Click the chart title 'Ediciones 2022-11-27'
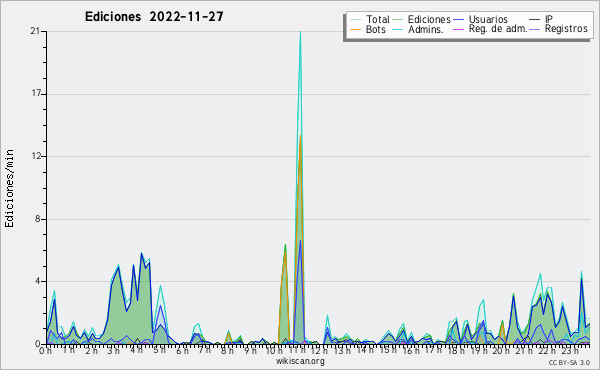The image size is (600, 370). pos(154,17)
